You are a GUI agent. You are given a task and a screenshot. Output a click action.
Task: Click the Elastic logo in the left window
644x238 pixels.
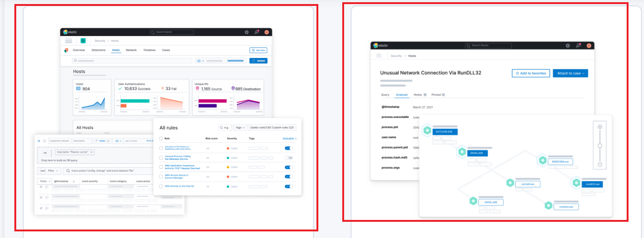point(70,32)
